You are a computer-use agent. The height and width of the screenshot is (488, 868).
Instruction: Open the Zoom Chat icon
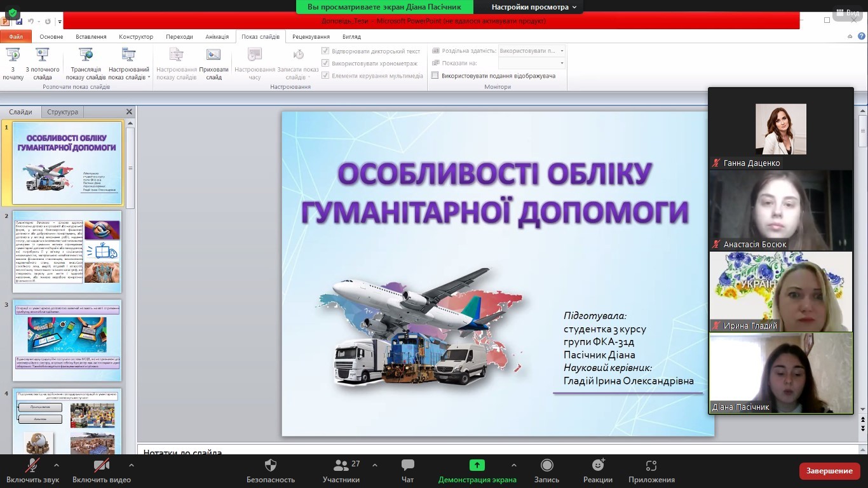coord(408,466)
